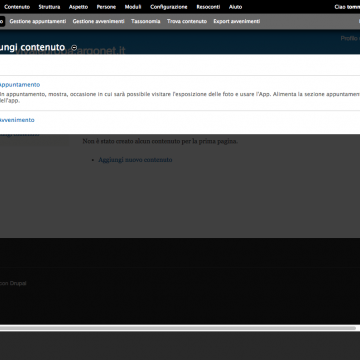Open the Trova contenuto shortcut

(x=187, y=21)
